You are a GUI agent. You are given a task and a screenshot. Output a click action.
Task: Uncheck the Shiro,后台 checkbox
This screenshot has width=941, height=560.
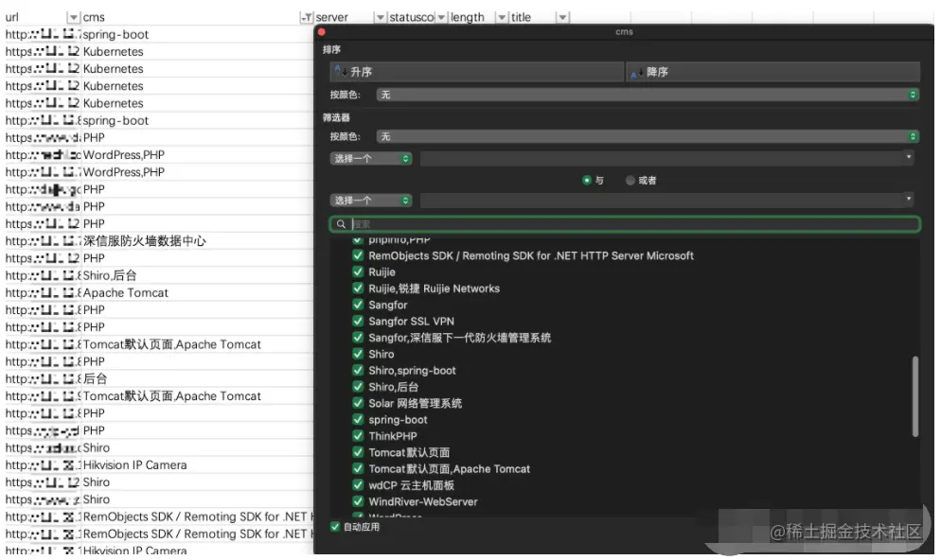pyautogui.click(x=358, y=387)
